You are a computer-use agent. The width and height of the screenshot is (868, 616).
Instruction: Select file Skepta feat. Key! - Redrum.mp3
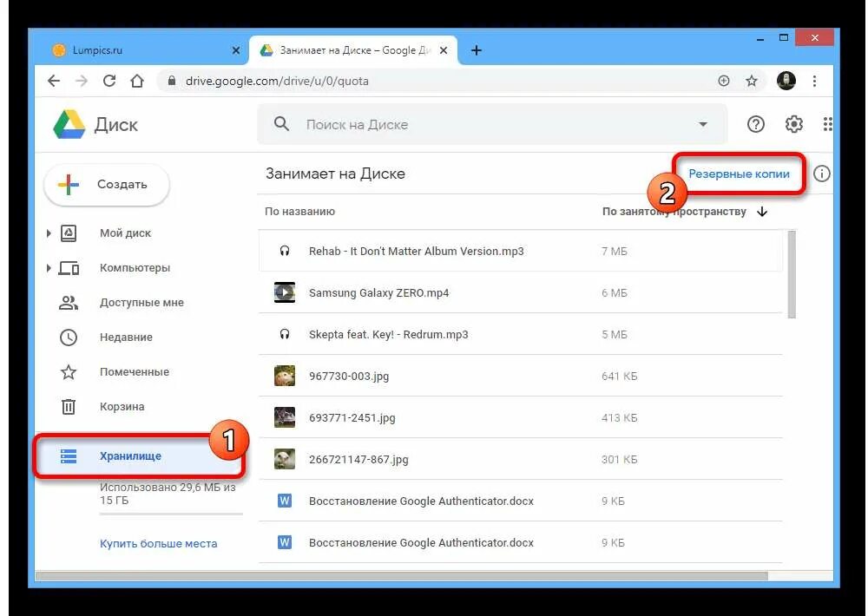coord(520,334)
